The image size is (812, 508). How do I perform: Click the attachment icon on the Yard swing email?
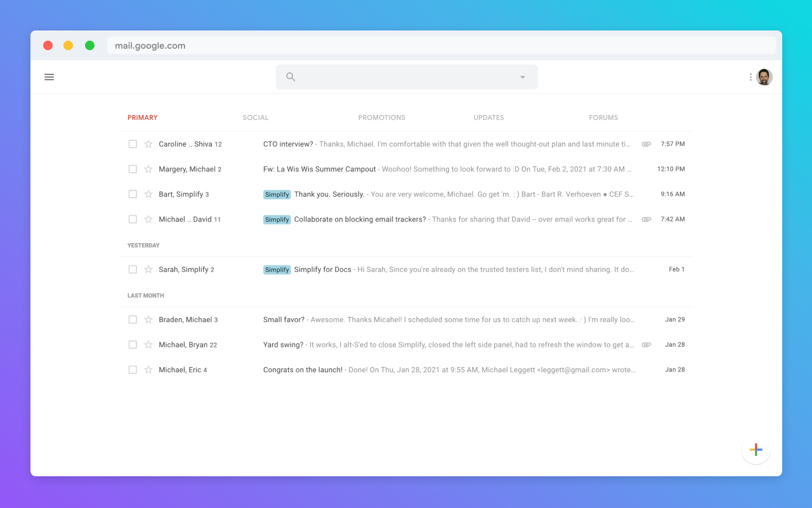click(646, 344)
